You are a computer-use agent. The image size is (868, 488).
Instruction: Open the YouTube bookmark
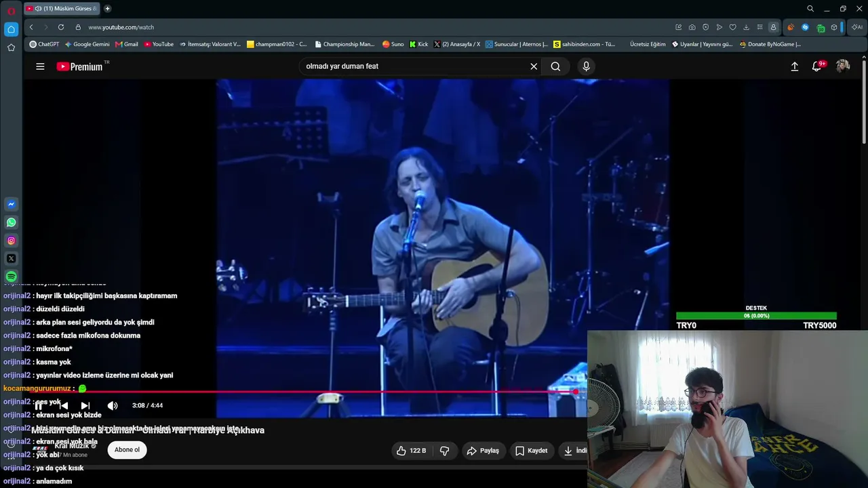point(159,44)
